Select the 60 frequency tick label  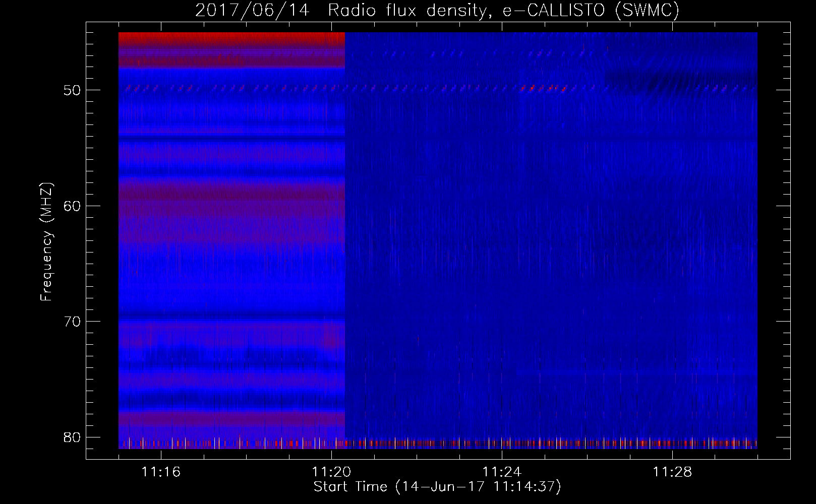pyautogui.click(x=72, y=206)
